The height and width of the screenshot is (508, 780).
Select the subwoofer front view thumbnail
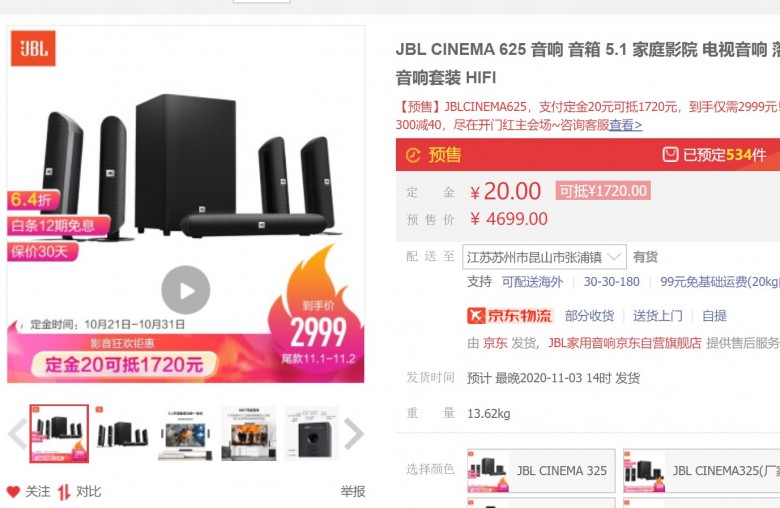[311, 433]
